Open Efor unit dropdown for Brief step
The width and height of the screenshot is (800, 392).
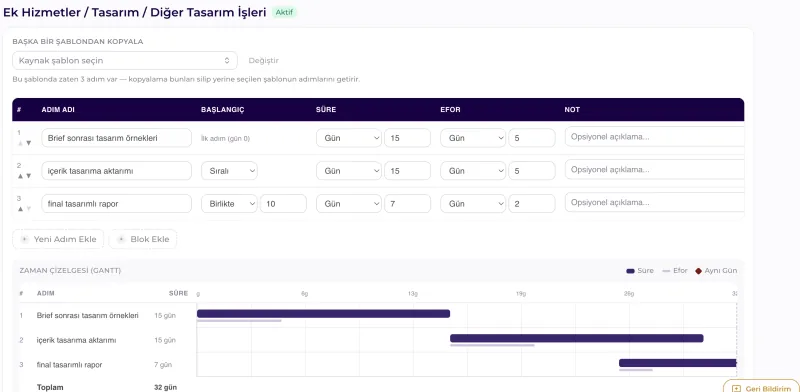point(473,138)
